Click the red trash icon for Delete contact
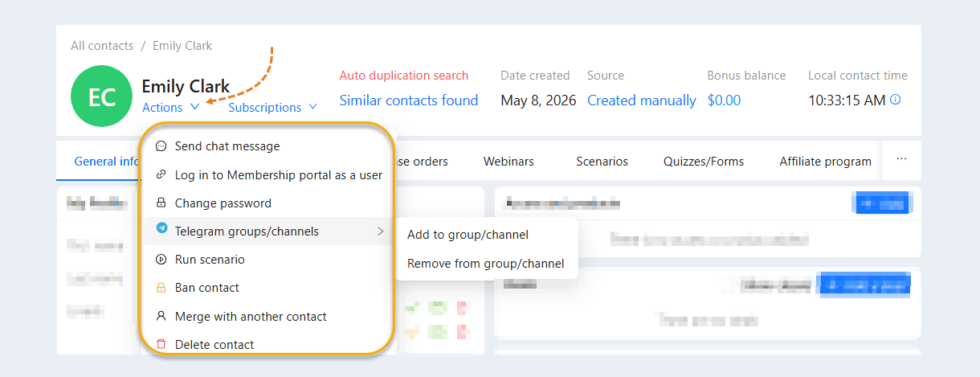Viewport: 980px width, 377px height. (x=161, y=344)
